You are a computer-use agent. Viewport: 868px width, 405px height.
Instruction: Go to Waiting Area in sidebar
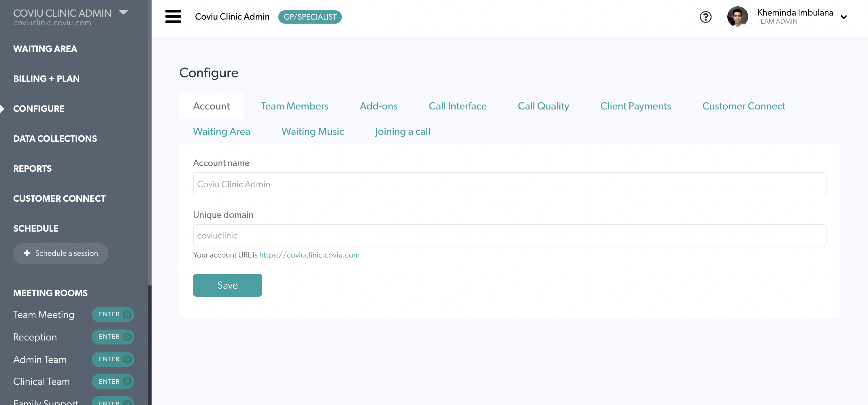pos(45,49)
